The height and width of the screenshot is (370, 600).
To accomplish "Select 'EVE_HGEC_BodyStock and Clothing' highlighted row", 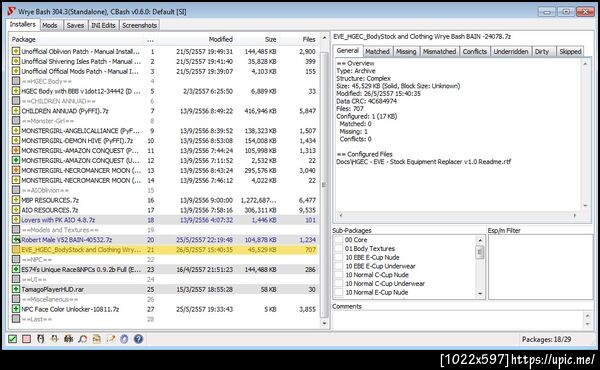I will (165, 249).
